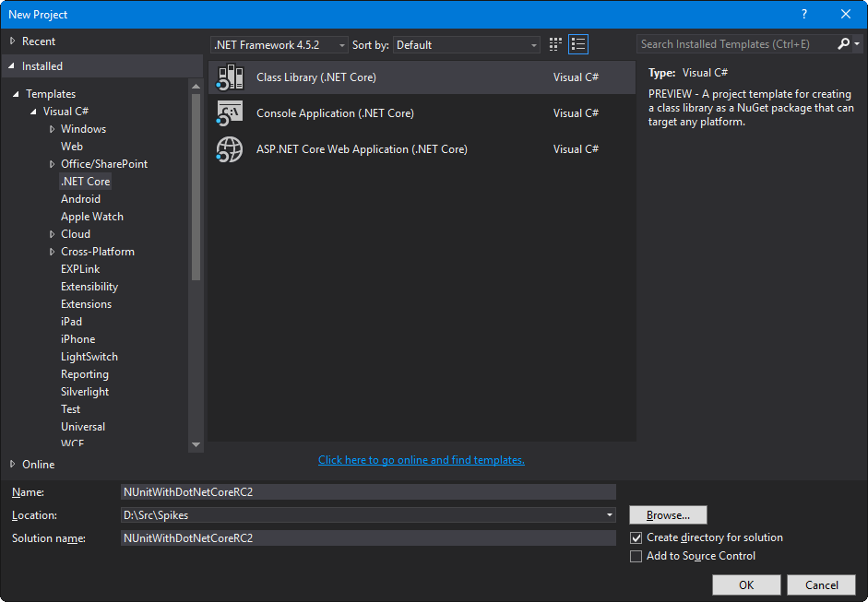This screenshot has height=602, width=868.
Task: Select the Test template category
Action: 70,408
